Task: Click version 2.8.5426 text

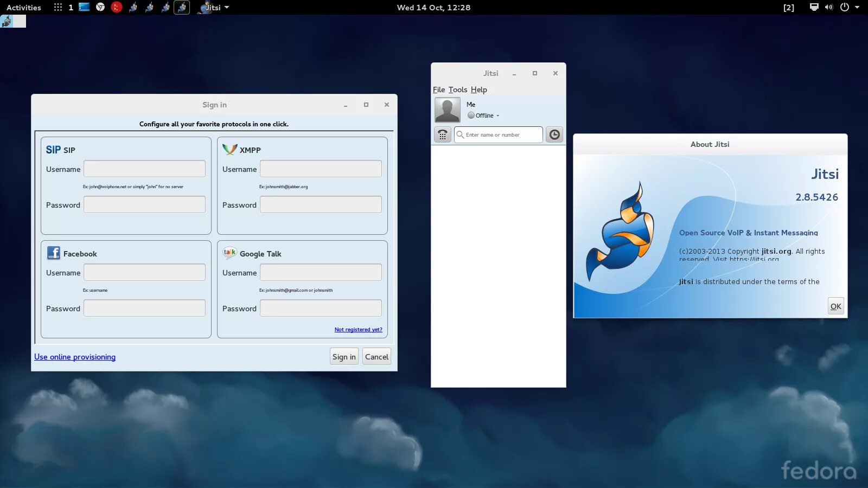Action: tap(816, 197)
